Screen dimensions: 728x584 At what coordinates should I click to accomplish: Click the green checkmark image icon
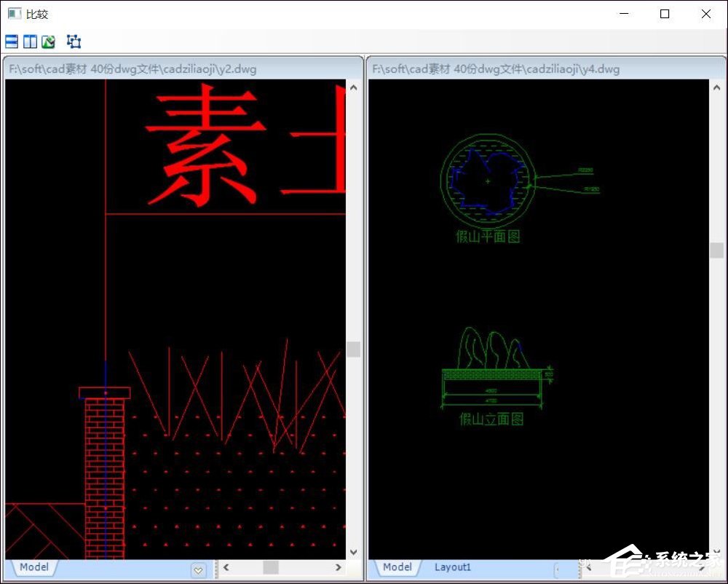[49, 42]
